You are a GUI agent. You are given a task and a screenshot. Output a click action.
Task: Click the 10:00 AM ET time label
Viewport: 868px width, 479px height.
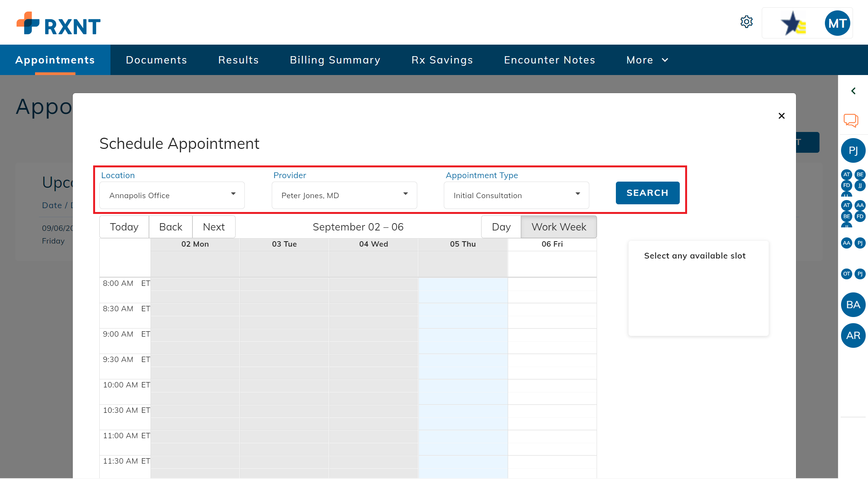tap(126, 385)
